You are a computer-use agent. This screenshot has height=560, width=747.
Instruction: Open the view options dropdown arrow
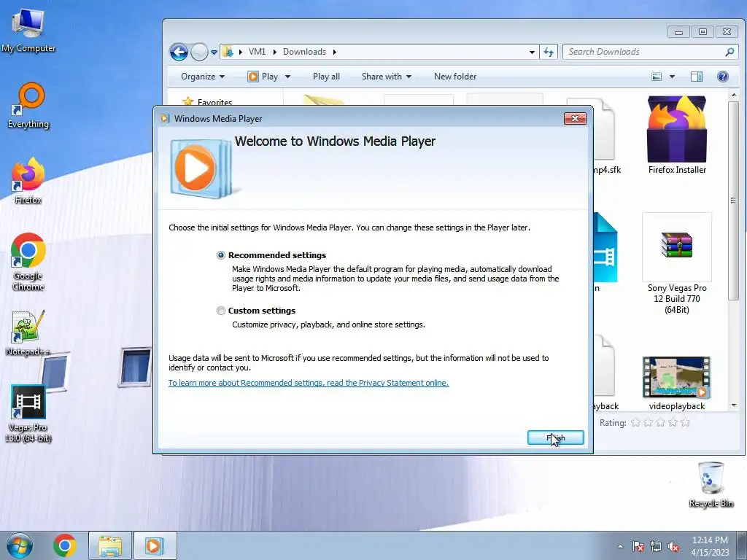coord(672,77)
